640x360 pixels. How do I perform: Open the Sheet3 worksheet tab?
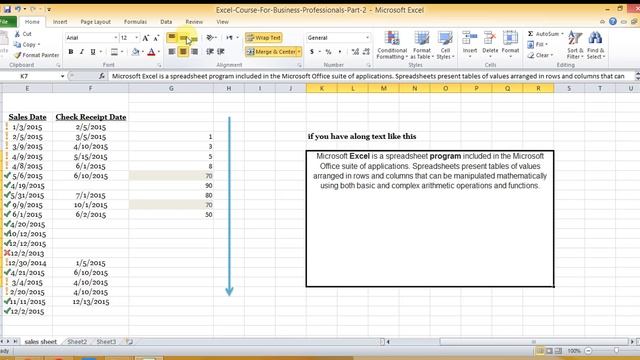[106, 342]
